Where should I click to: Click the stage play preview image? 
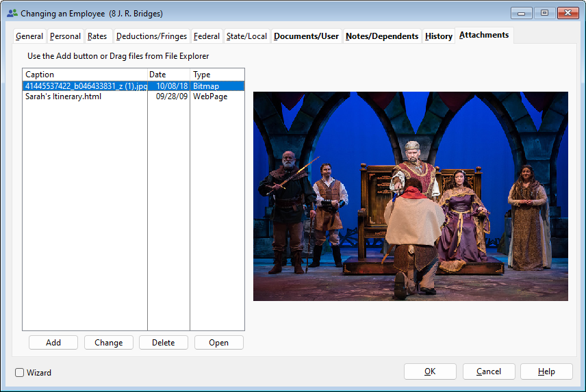pyautogui.click(x=411, y=196)
